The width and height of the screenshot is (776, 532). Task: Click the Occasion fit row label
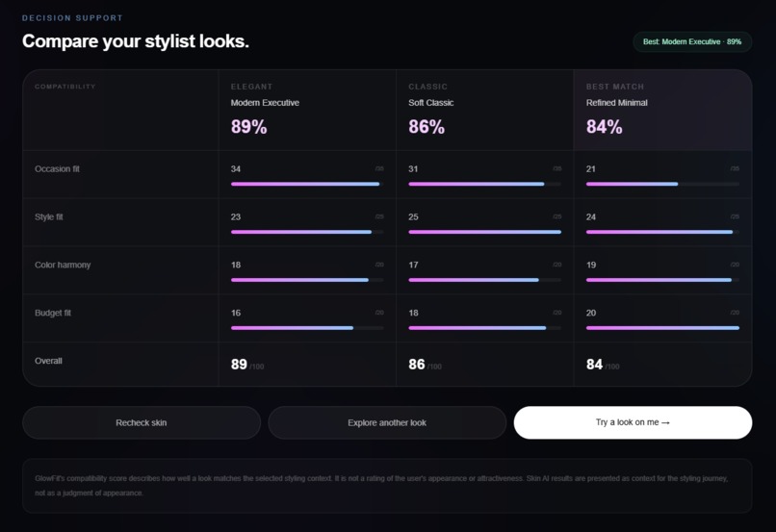pyautogui.click(x=57, y=169)
